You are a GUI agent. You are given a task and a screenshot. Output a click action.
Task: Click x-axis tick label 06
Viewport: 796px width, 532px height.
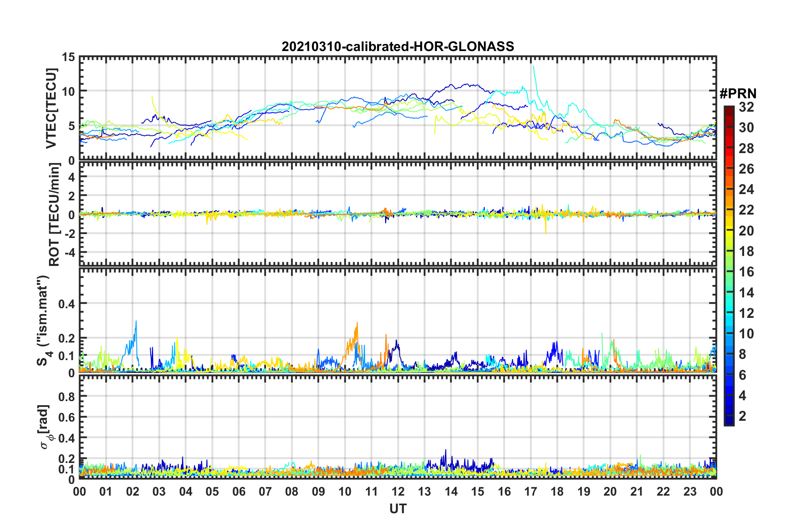pos(239,491)
